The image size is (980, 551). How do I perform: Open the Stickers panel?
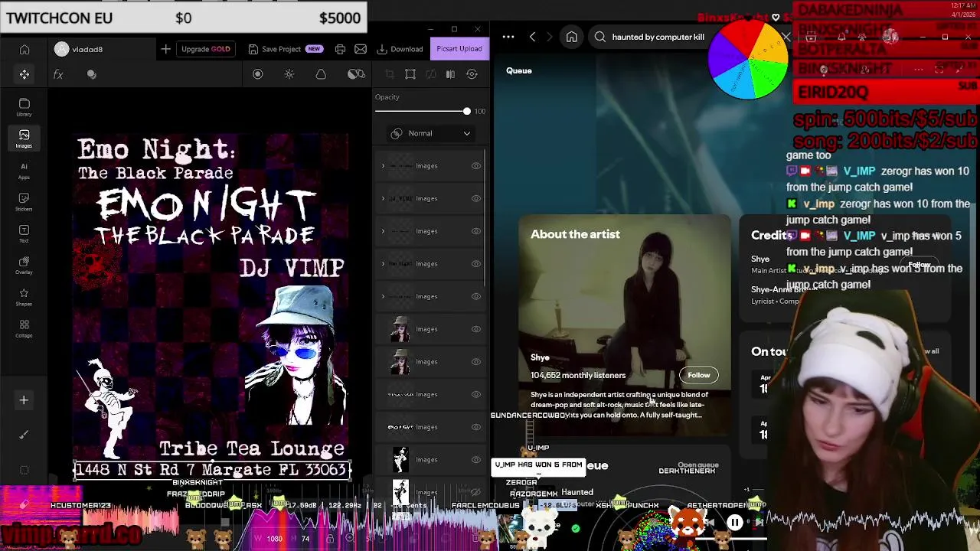(x=24, y=201)
